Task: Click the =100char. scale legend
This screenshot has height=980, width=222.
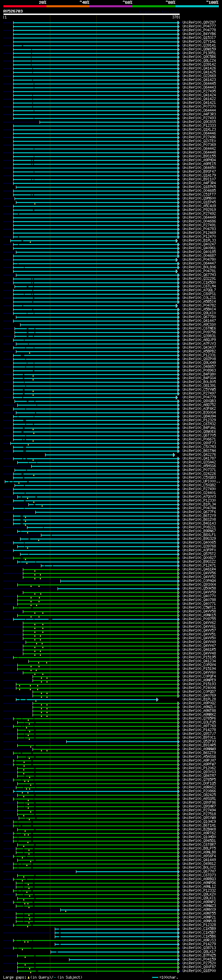Action: pyautogui.click(x=164, y=977)
